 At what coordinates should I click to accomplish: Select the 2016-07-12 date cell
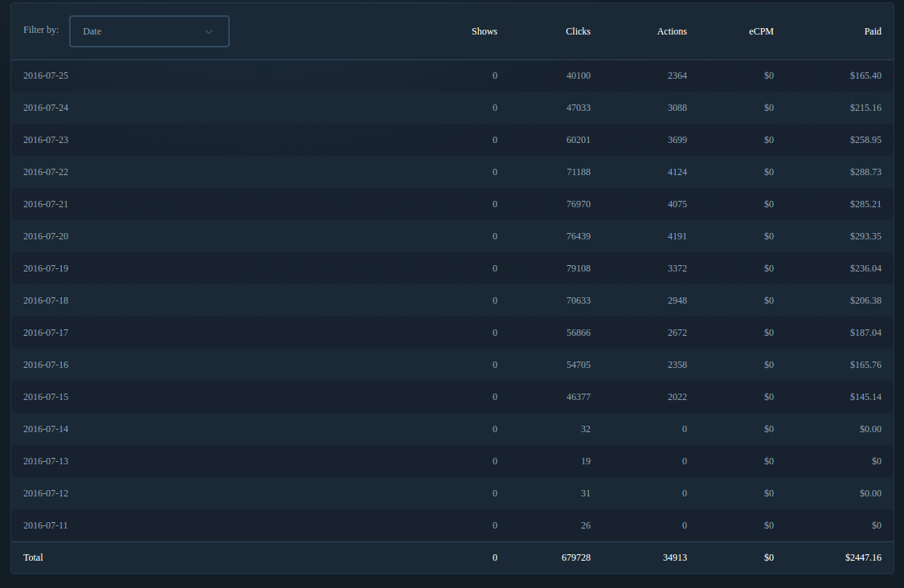pos(46,493)
